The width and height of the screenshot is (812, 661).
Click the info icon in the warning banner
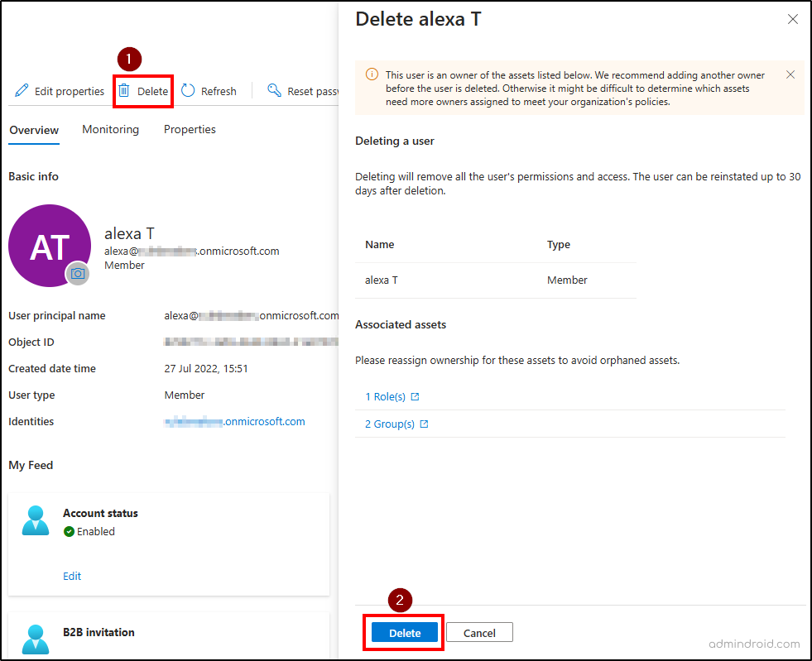[372, 74]
